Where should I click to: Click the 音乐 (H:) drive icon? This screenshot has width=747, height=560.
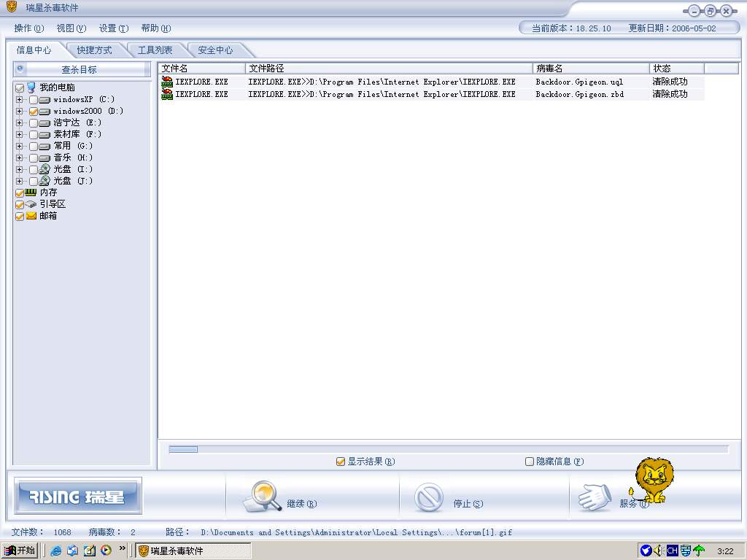tap(44, 158)
